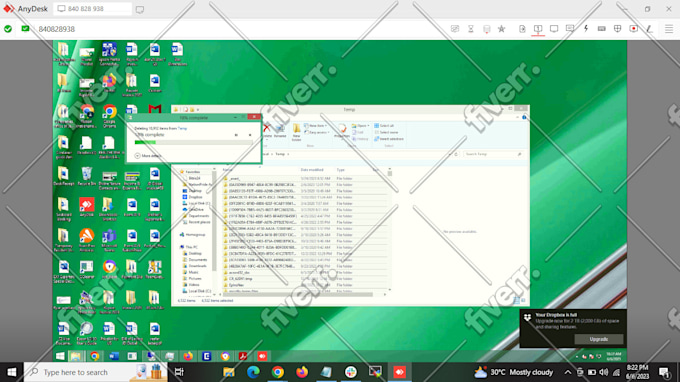Select Homegroup in navigation pane
The width and height of the screenshot is (680, 382).
click(x=195, y=235)
